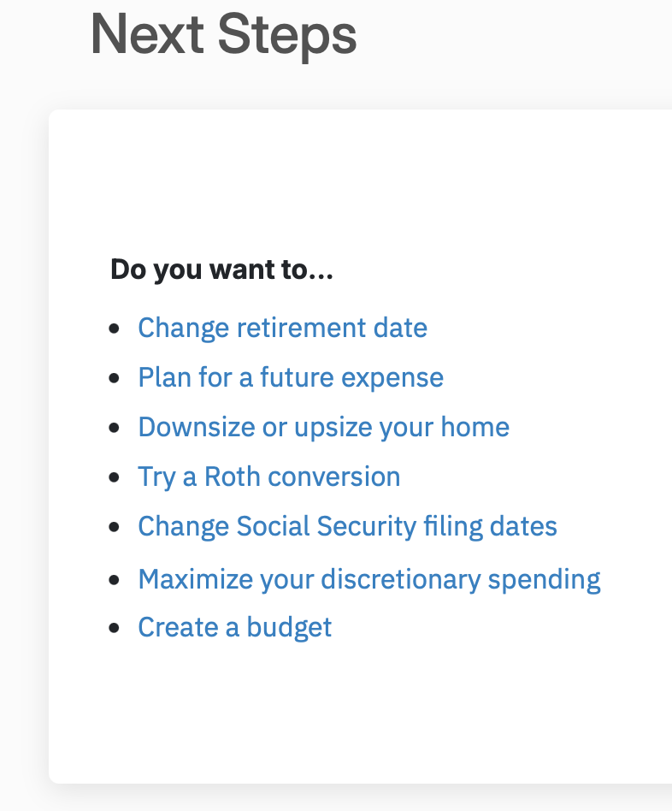Screen dimensions: 672x811
Task: Choose Try a Roth conversion
Action: pos(268,477)
